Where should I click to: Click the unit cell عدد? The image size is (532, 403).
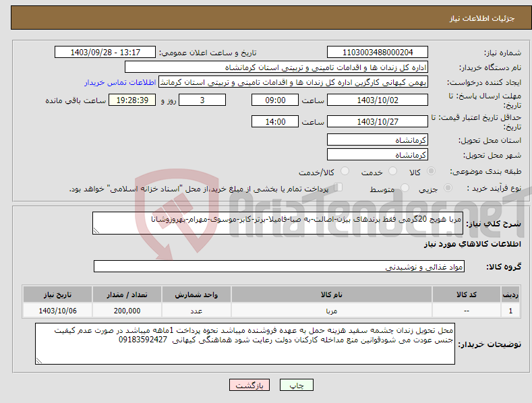[x=196, y=311]
